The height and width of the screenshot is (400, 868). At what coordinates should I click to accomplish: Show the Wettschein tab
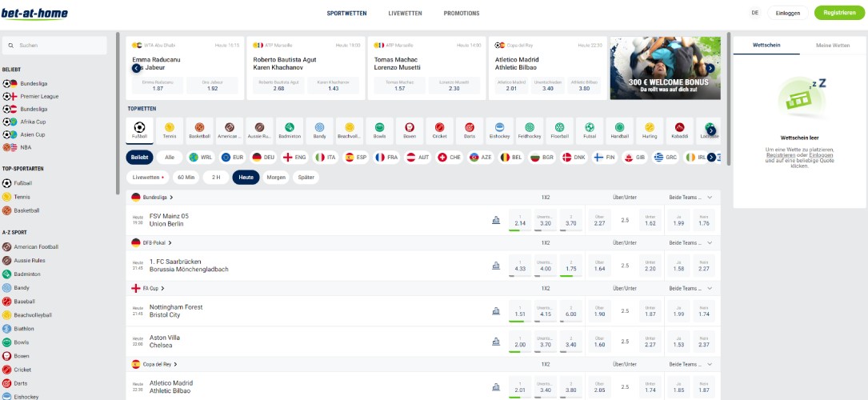click(x=766, y=46)
